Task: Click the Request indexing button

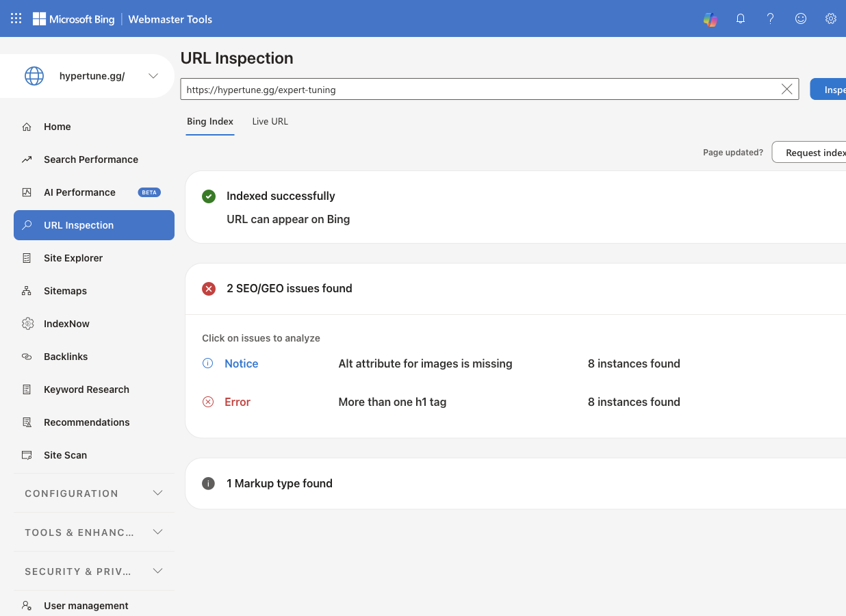Action: point(809,153)
